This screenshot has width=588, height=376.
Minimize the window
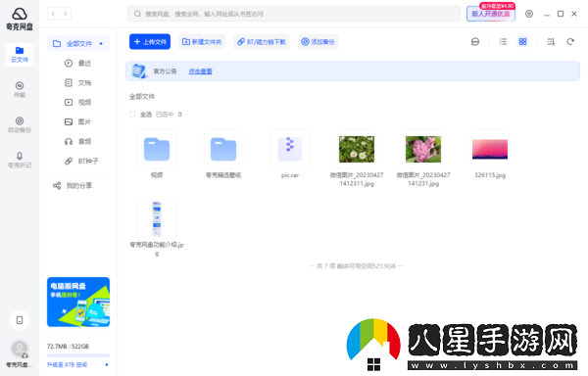[x=547, y=14]
